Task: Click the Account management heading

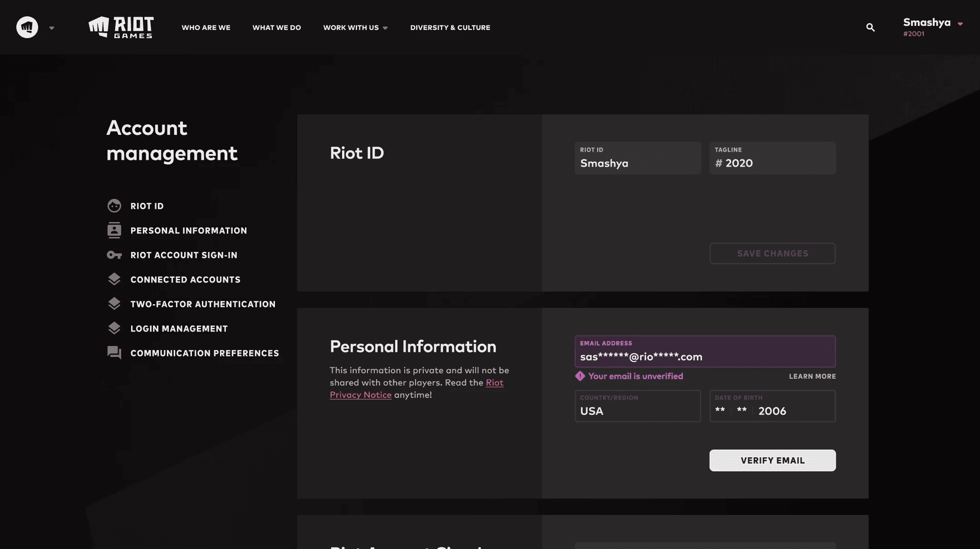Action: 172,141
